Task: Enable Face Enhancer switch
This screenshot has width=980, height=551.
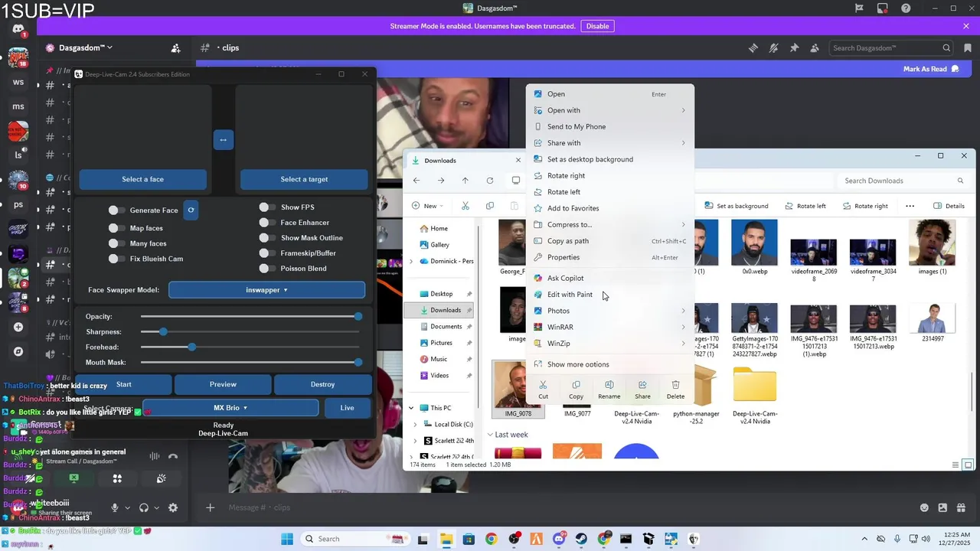Action: pyautogui.click(x=268, y=223)
